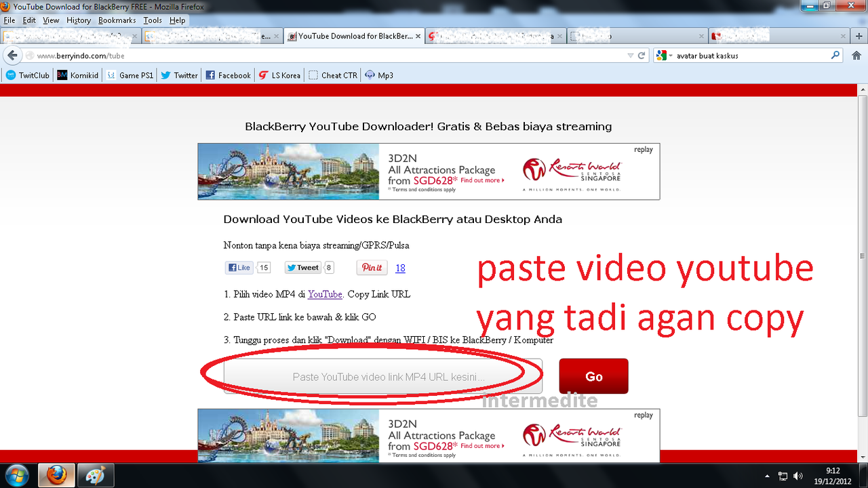This screenshot has height=488, width=868.
Task: Open the Google search engine dropdown
Action: pos(665,56)
